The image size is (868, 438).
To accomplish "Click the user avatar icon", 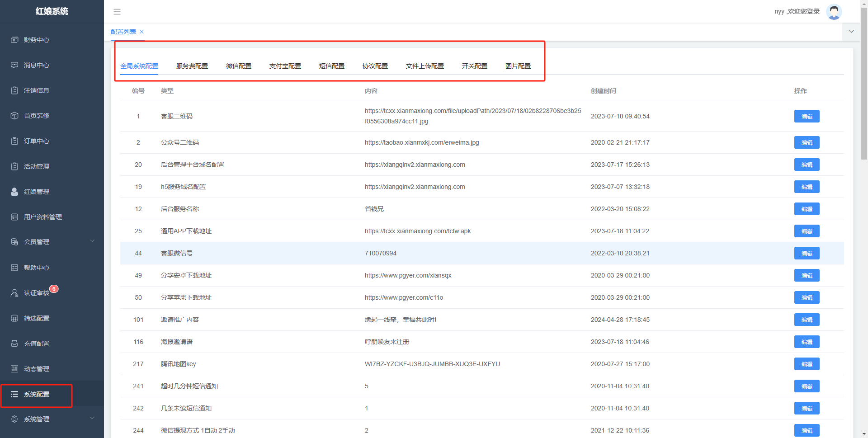I will 834,12.
